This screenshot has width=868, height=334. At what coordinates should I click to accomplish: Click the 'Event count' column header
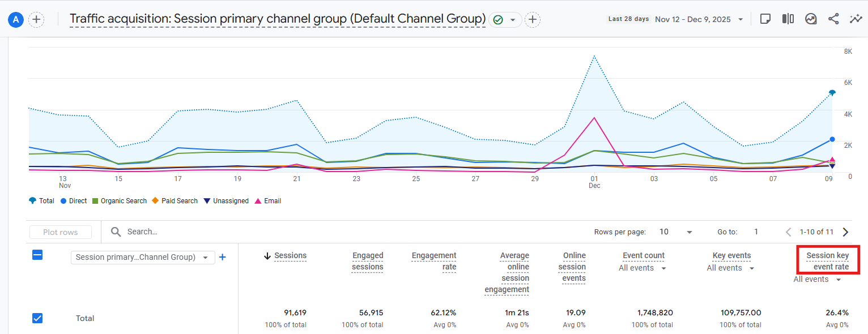pos(644,255)
